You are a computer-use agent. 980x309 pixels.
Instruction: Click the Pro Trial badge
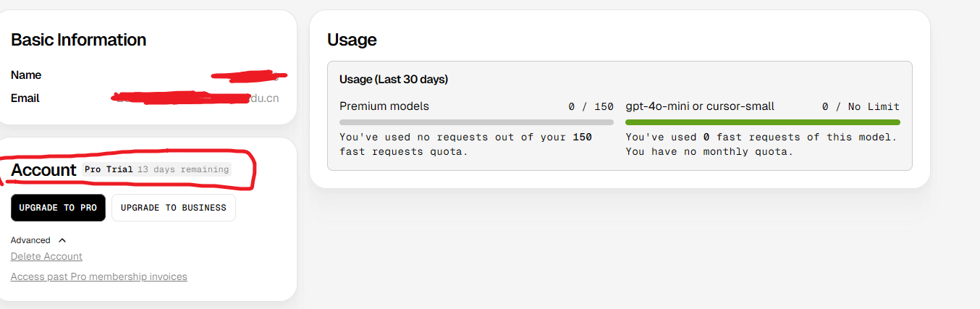pyautogui.click(x=109, y=169)
